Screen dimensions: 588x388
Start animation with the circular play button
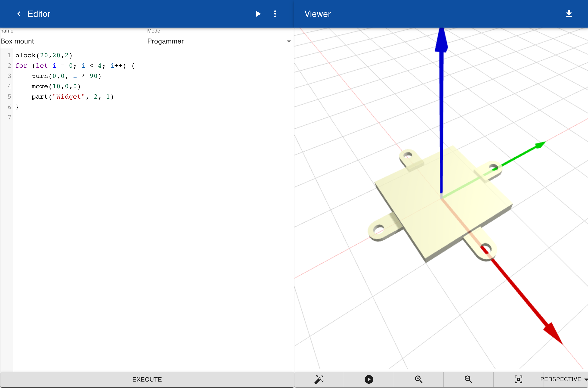pyautogui.click(x=369, y=379)
